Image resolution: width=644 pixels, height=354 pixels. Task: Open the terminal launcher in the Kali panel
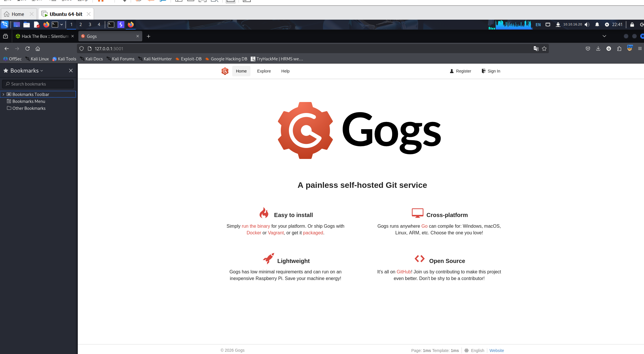(55, 25)
